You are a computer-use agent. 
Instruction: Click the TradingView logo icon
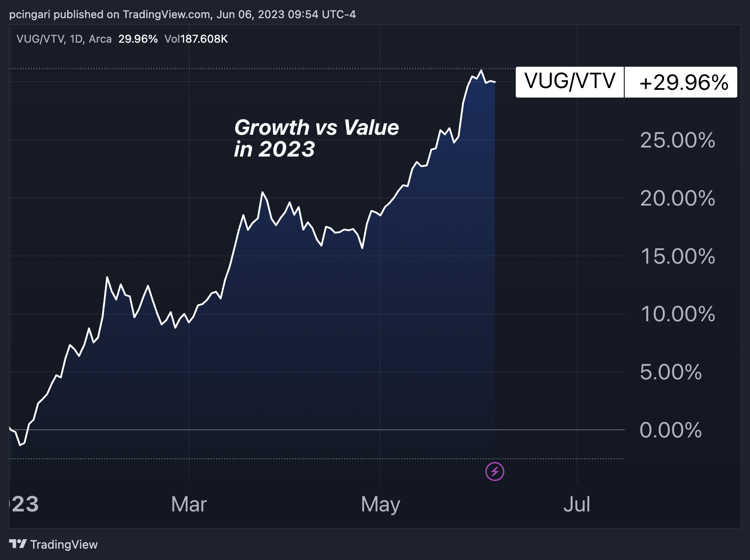point(18,544)
